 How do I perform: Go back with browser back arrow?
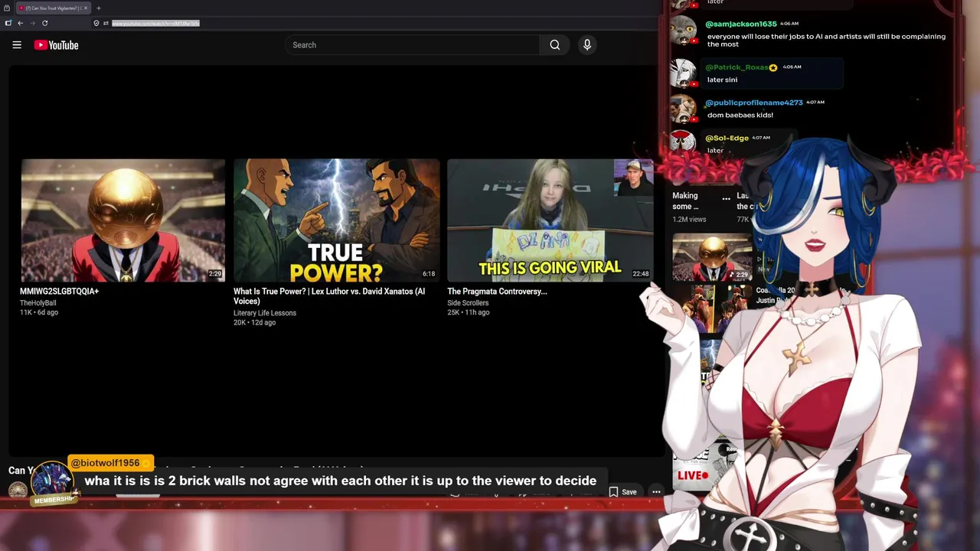(x=21, y=23)
